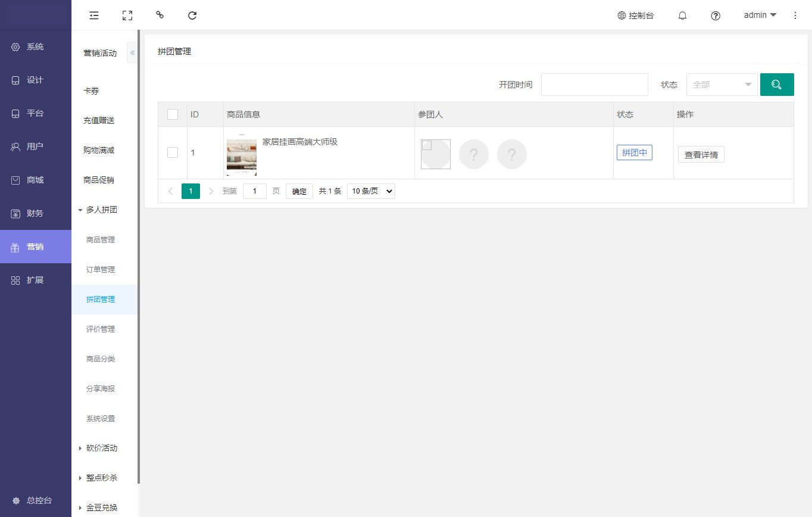
Task: Collapse the 营销活动 submenu panel arrow
Action: coord(132,53)
